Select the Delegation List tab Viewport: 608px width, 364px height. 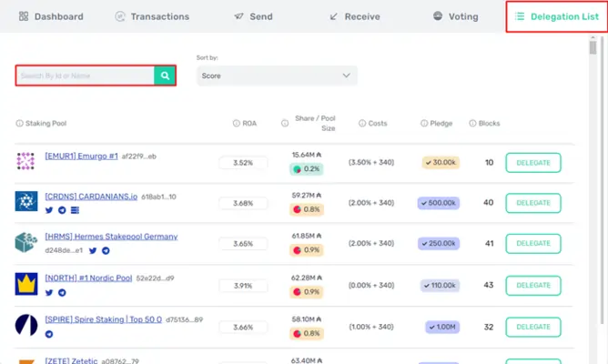556,16
